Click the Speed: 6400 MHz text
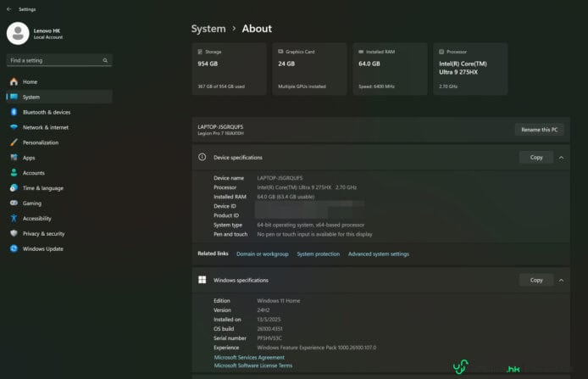 [x=376, y=86]
